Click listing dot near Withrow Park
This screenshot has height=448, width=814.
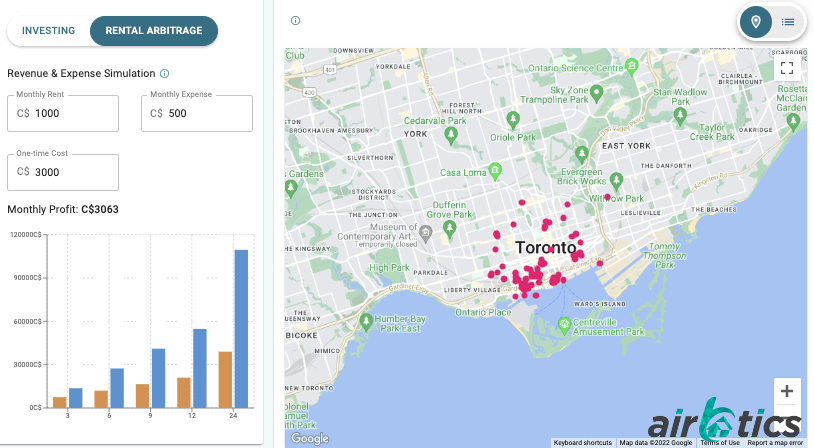click(607, 197)
